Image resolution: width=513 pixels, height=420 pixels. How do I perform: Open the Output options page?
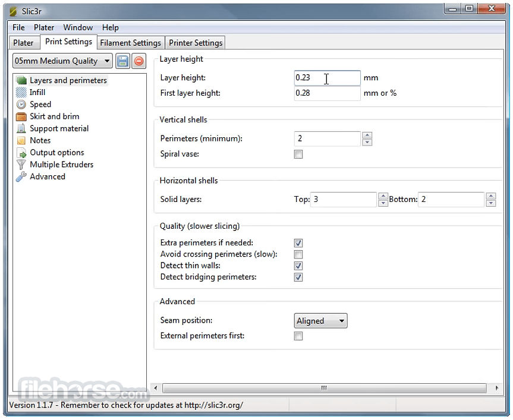point(57,153)
